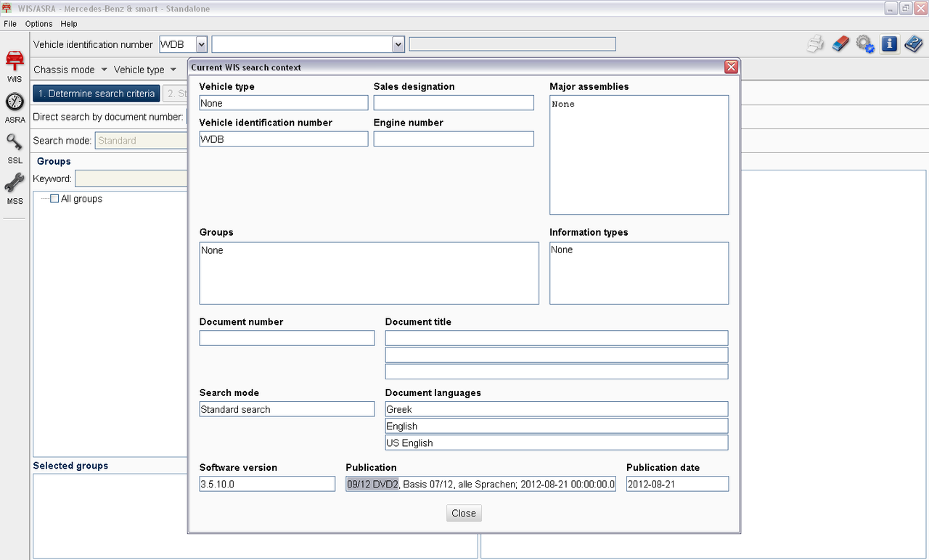Screen dimensions: 929x560
Task: Check the All groups checkbox
Action: [x=54, y=199]
